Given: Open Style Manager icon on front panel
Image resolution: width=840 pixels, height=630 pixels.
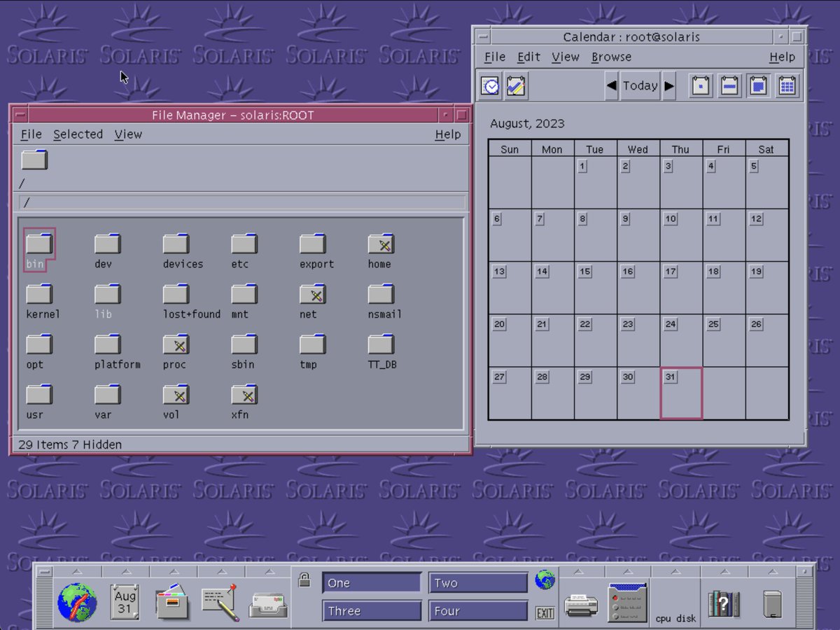Looking at the screenshot, I should [x=627, y=602].
